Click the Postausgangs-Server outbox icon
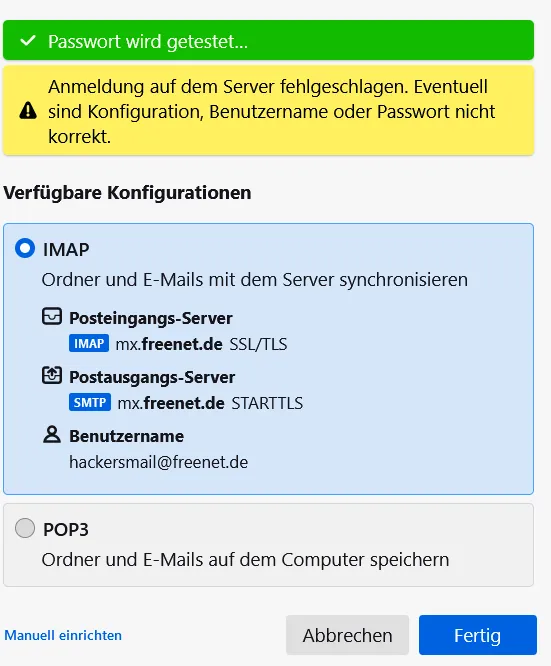551x666 pixels. point(52,375)
